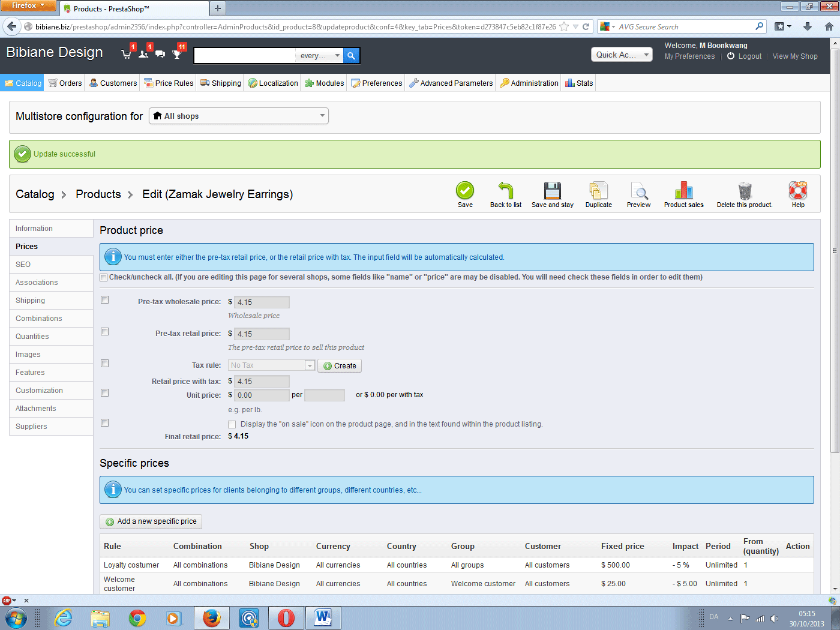This screenshot has width=840, height=630.
Task: Click the Create tax rule button
Action: pyautogui.click(x=340, y=366)
